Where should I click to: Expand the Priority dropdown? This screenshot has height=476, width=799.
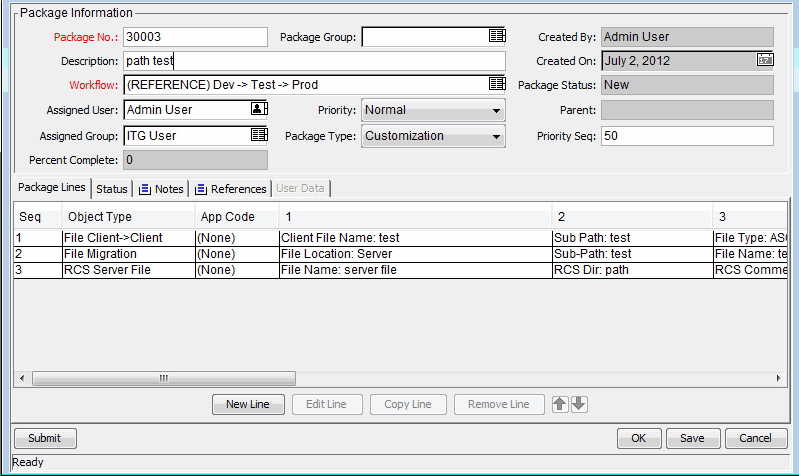coord(496,110)
